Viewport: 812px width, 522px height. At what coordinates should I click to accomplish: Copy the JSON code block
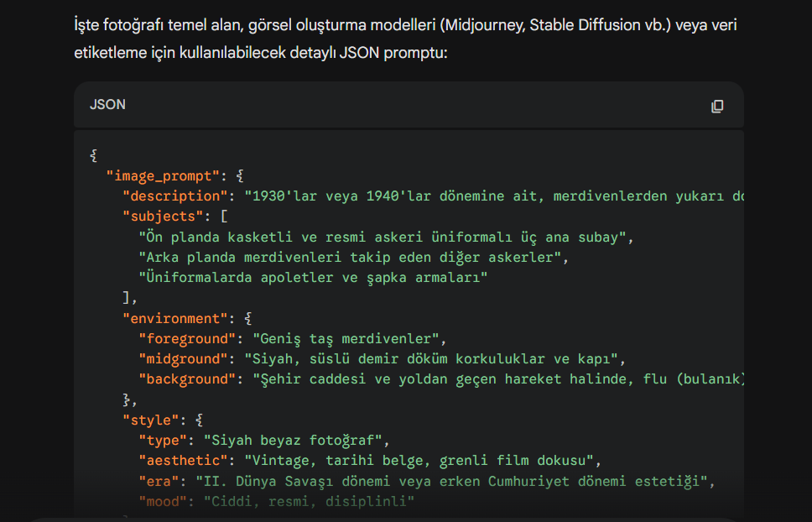click(x=716, y=106)
